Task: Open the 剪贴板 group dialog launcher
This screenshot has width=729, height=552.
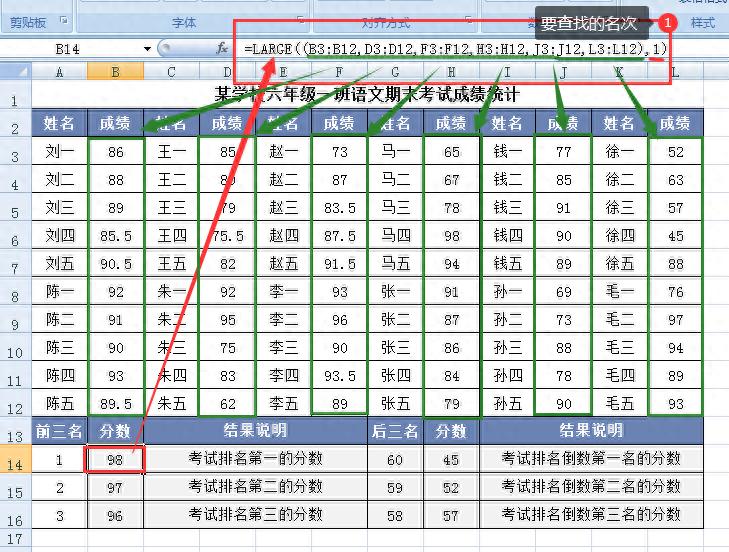Action: pyautogui.click(x=64, y=20)
